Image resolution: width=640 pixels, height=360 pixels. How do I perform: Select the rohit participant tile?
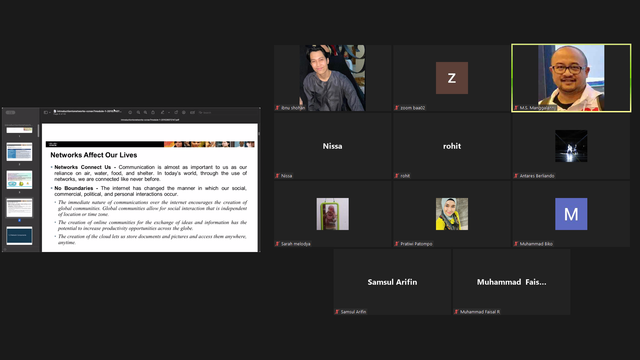[452, 146]
